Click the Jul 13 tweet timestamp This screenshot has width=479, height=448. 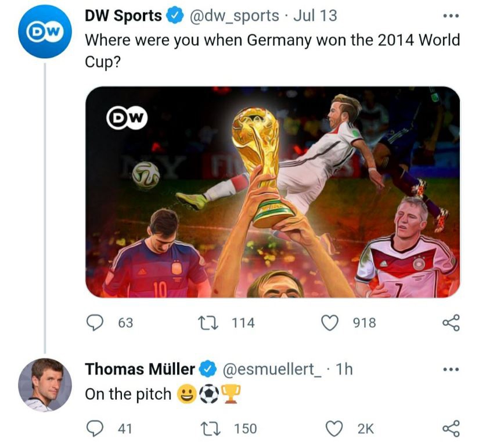[315, 16]
